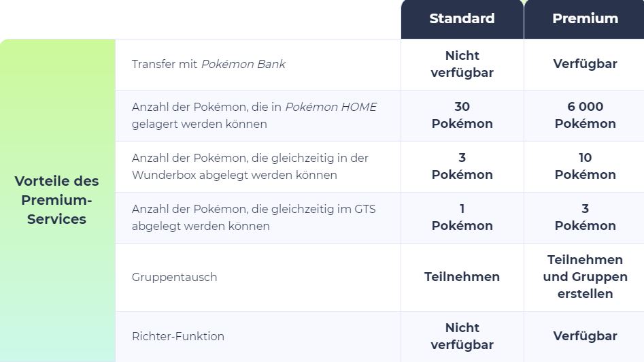Click Premium 'Verfügbar' for Pokémon Bank transfer

pos(585,64)
